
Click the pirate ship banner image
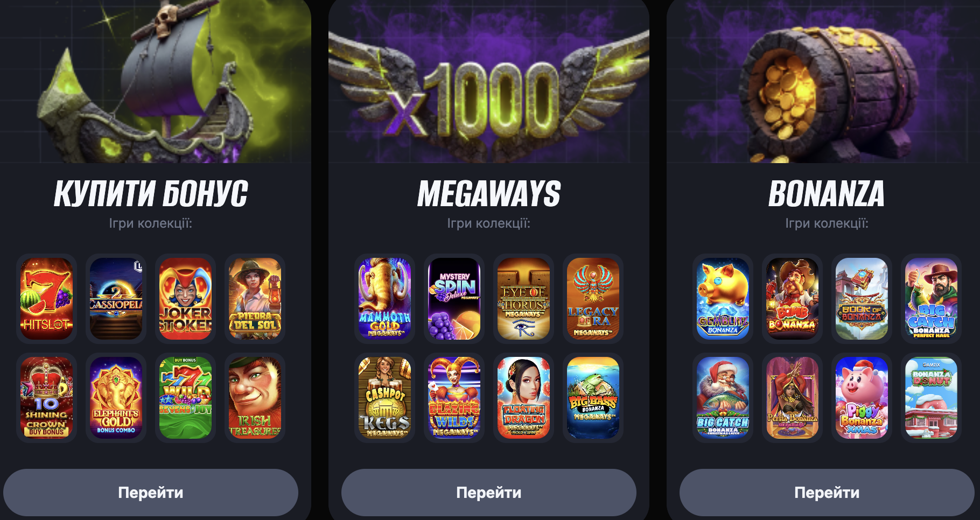point(156,81)
